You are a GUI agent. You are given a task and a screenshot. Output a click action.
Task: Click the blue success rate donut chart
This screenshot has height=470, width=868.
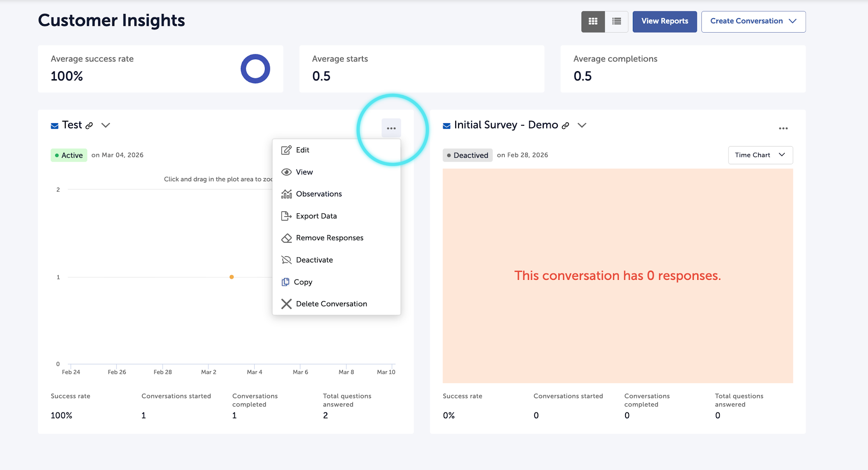point(255,69)
